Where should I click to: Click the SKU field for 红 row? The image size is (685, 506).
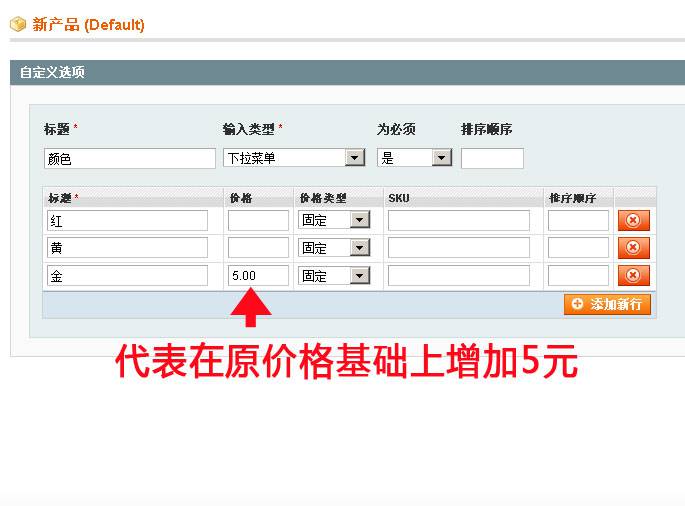coord(459,220)
